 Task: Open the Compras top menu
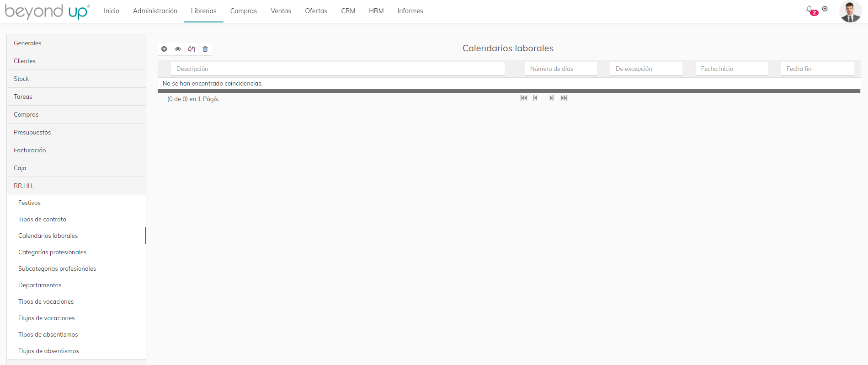(x=244, y=11)
